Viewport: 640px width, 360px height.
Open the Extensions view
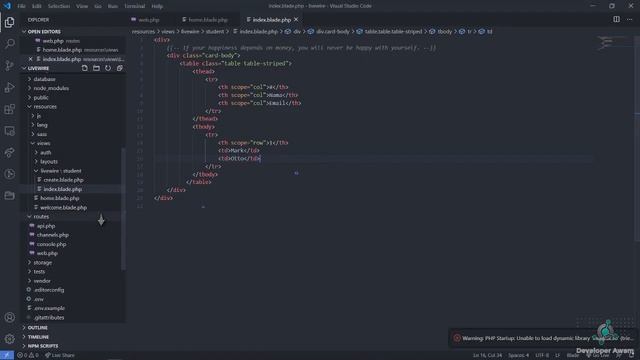coord(9,109)
